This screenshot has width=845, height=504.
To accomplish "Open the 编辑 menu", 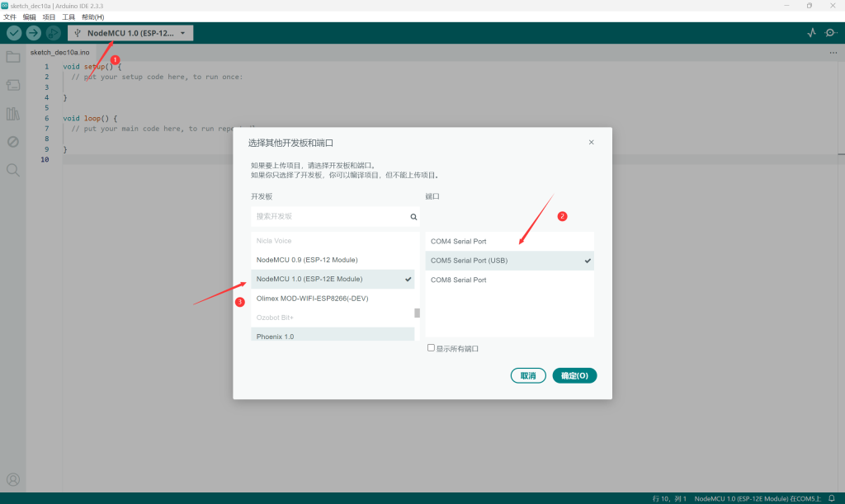I will (29, 17).
